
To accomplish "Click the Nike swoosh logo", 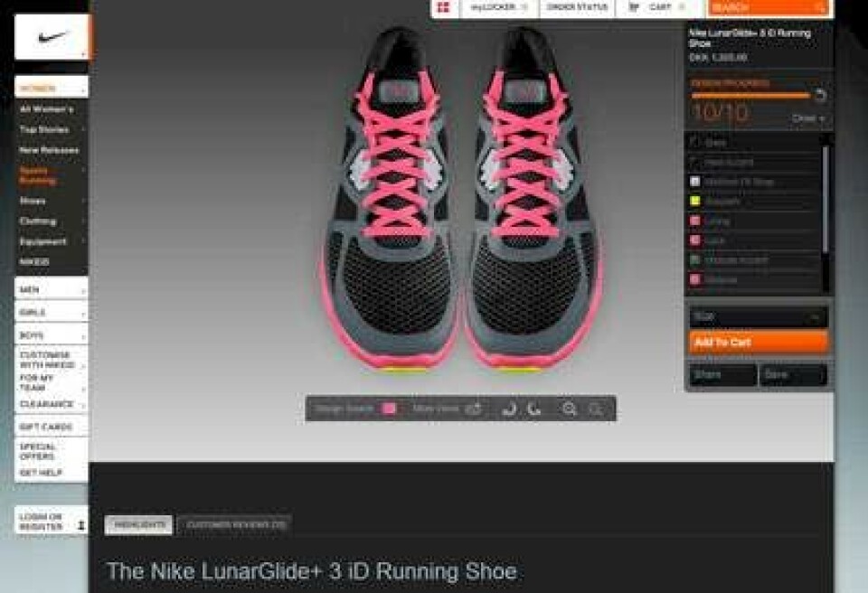I will coord(51,37).
